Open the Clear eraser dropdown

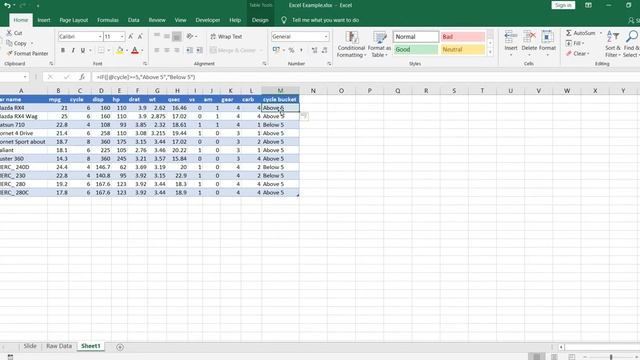tap(577, 53)
